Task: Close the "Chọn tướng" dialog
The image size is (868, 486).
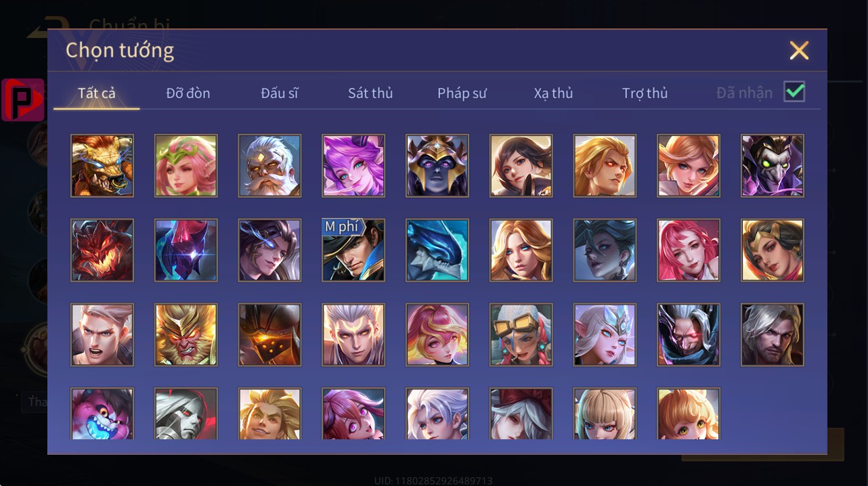Action: click(x=799, y=50)
